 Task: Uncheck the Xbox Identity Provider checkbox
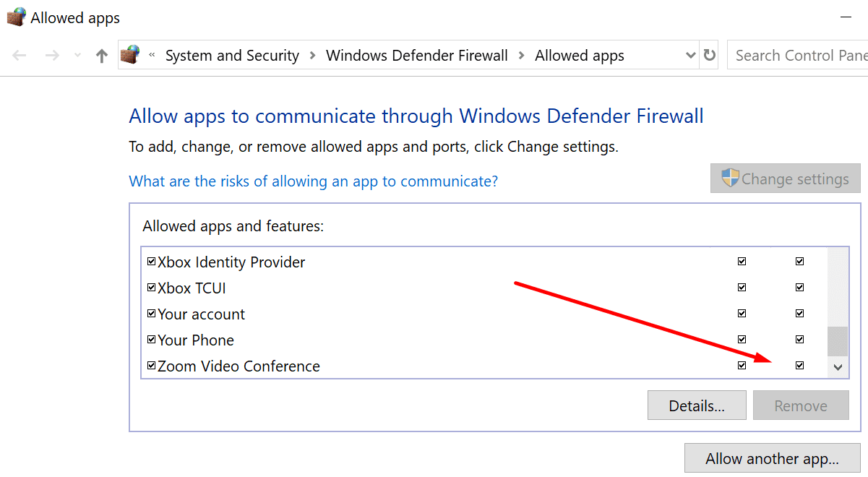click(x=151, y=262)
